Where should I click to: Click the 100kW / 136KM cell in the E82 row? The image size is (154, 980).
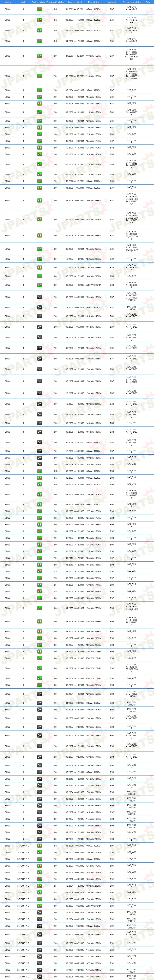pos(93,458)
